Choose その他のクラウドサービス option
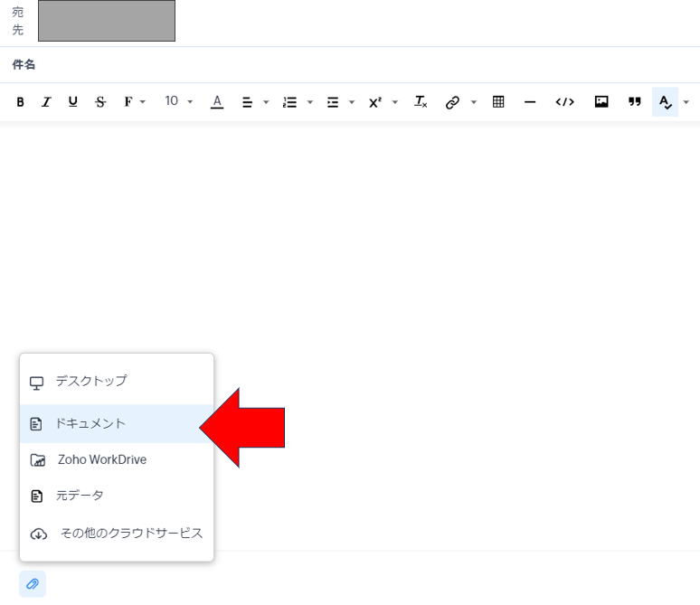The width and height of the screenshot is (700, 605). (117, 534)
